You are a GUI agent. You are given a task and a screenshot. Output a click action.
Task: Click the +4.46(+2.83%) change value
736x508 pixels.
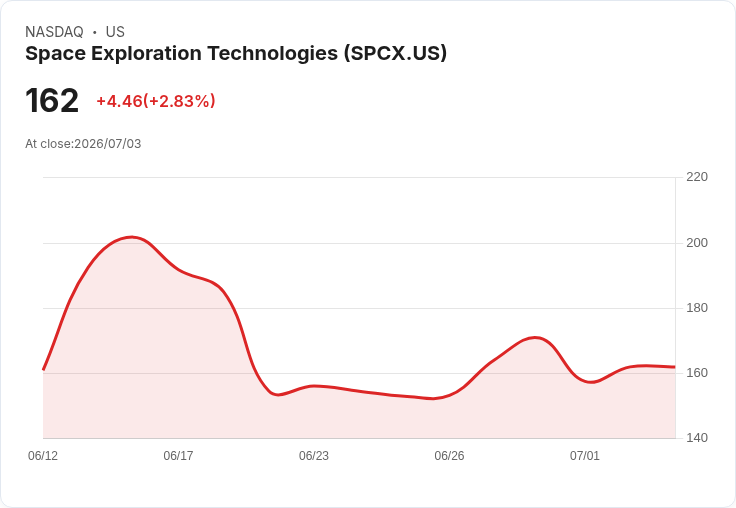156,101
